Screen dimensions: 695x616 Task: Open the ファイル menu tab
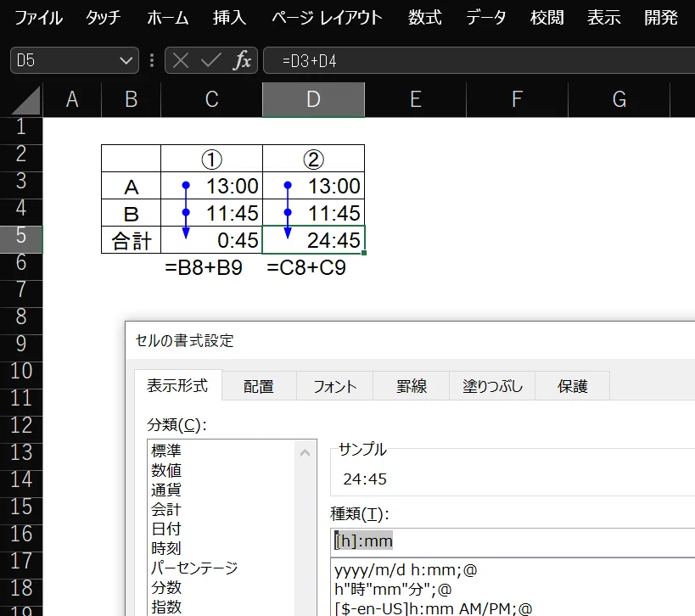[38, 18]
